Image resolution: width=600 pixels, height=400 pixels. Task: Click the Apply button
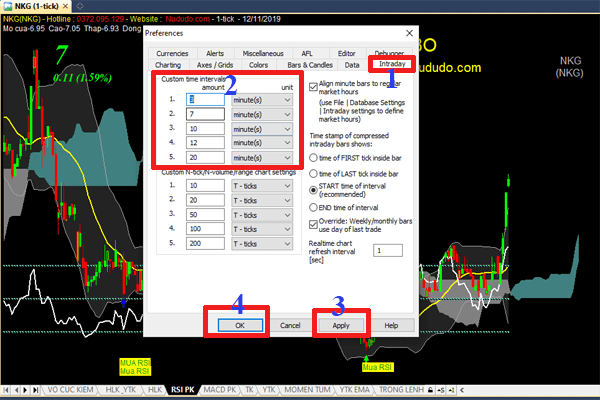click(x=341, y=325)
